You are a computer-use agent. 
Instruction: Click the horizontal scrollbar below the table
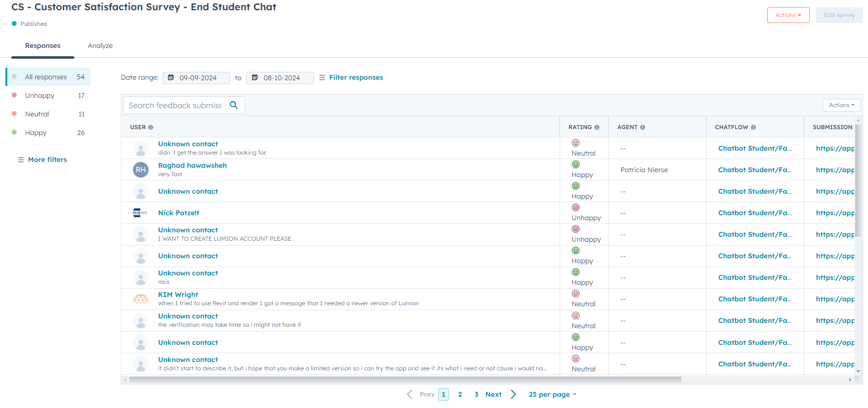[405, 380]
